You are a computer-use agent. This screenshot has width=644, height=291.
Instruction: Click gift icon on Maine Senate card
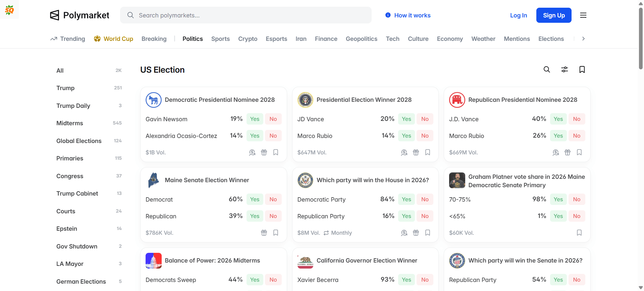coord(264,233)
